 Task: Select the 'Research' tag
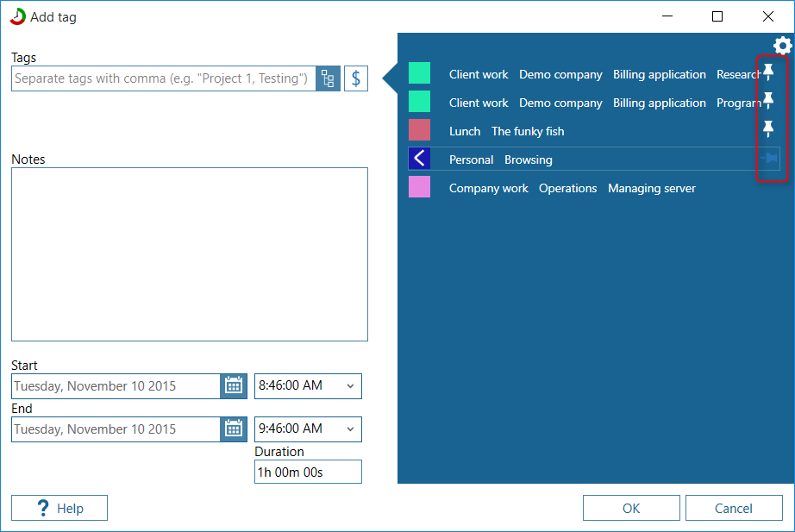click(739, 74)
